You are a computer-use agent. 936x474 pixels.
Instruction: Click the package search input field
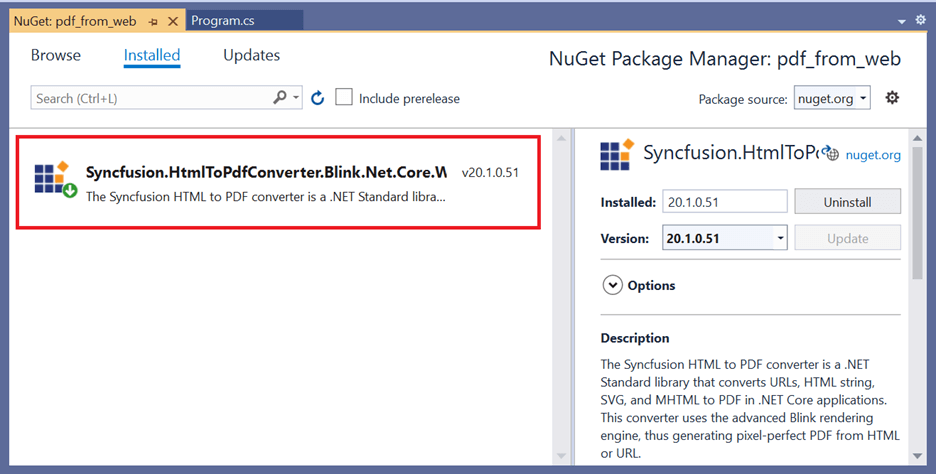tap(150, 98)
